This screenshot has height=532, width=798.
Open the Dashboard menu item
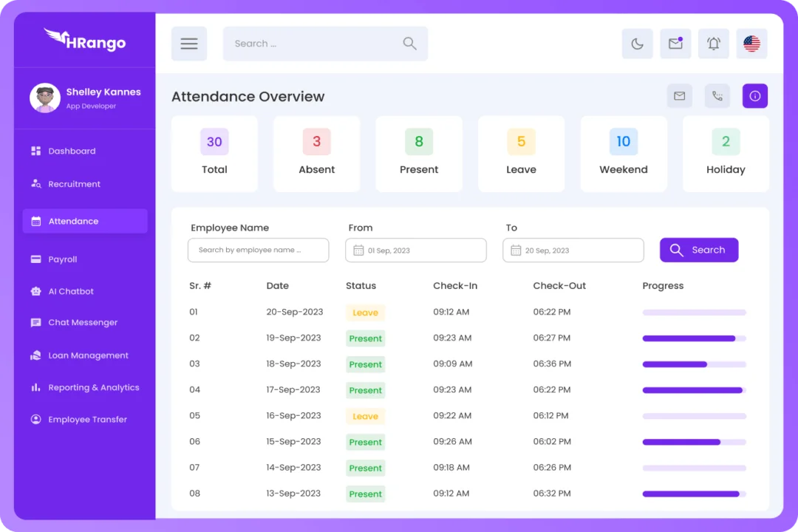click(72, 151)
